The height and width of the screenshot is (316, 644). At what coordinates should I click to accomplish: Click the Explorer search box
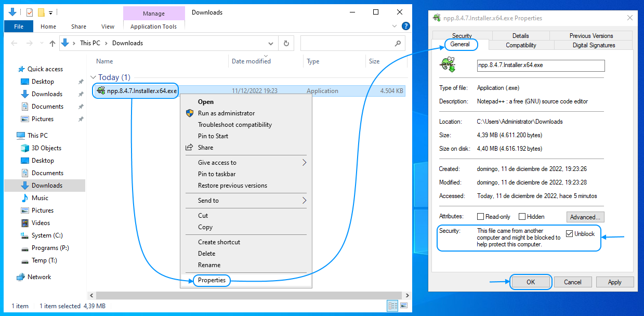click(x=353, y=44)
